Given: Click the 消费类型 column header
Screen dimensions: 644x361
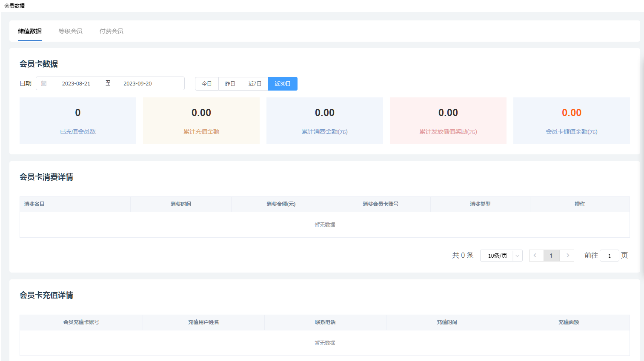Looking at the screenshot, I should [x=480, y=204].
